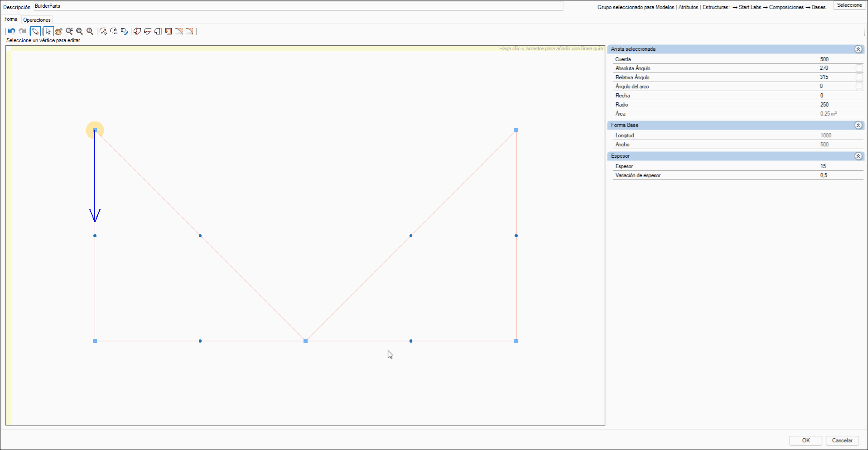Click the Redo arrow icon
Screen dimensions: 868x450
pyautogui.click(x=22, y=31)
